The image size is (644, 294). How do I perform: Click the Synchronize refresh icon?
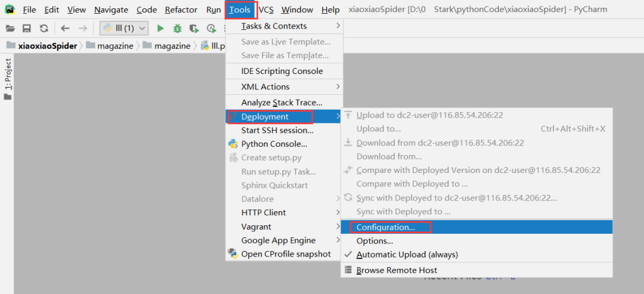tap(44, 28)
